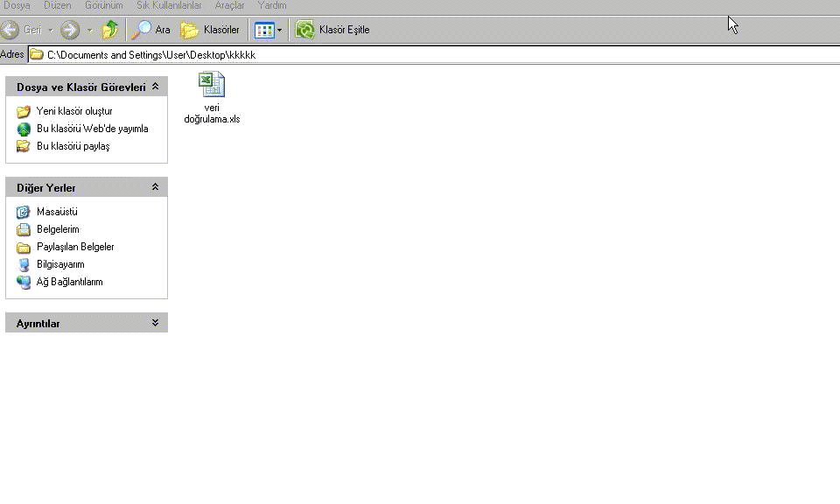Click the Masaüstü desktop icon
This screenshot has width=840, height=504.
click(23, 212)
